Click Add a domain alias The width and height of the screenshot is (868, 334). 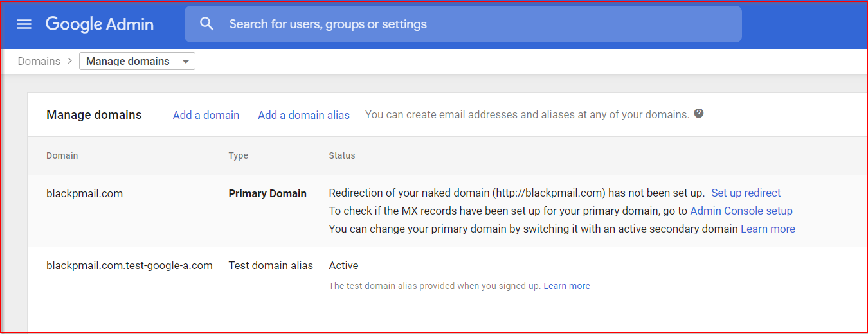(x=303, y=115)
